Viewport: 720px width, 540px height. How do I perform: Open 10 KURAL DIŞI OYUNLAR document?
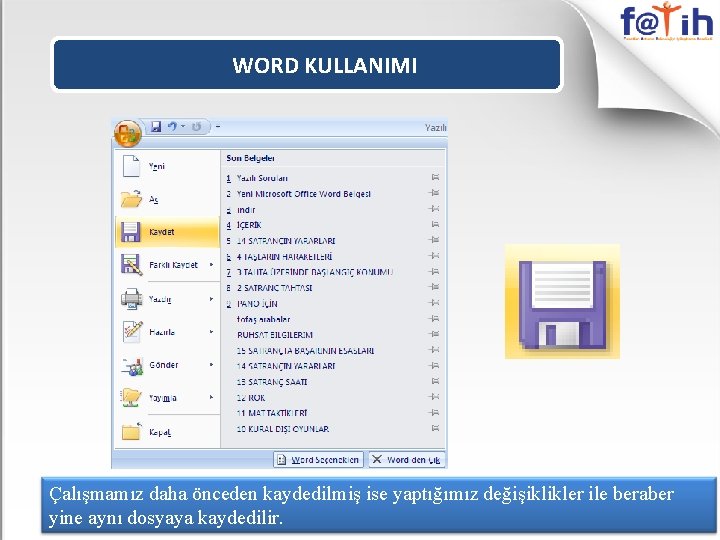[x=283, y=429]
